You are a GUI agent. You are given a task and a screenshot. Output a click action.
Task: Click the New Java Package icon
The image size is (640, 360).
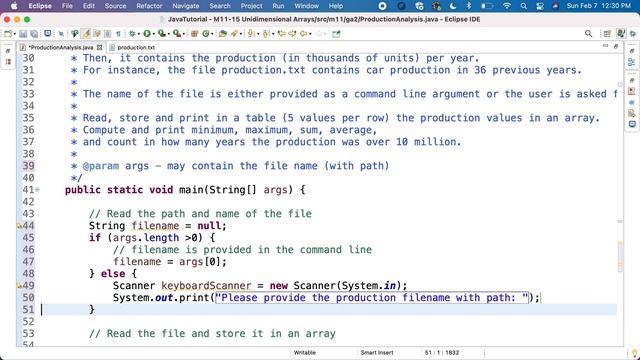click(194, 34)
